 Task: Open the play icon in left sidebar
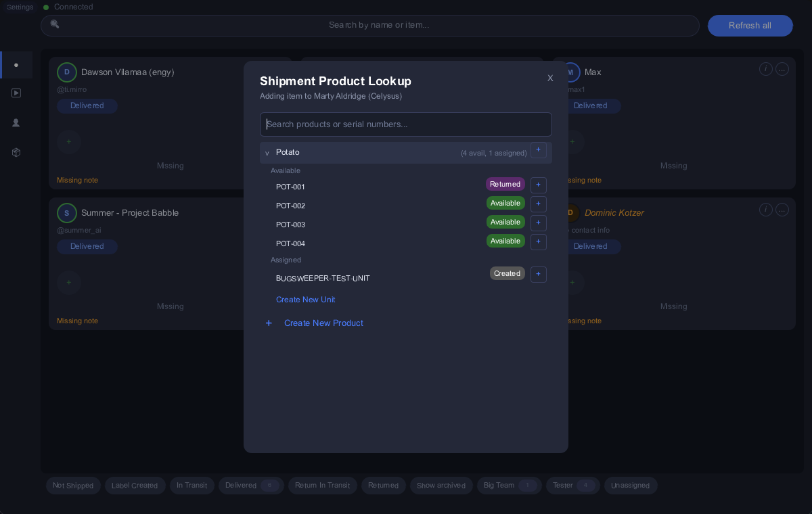point(16,93)
